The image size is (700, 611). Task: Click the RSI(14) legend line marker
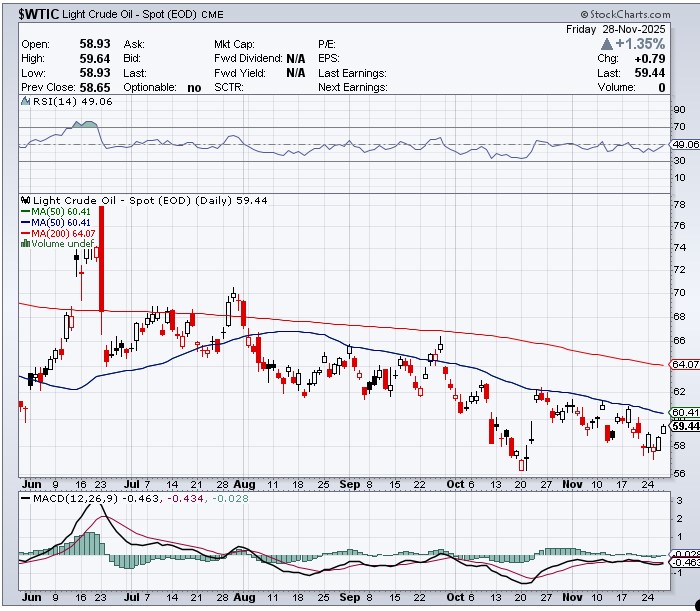click(27, 101)
